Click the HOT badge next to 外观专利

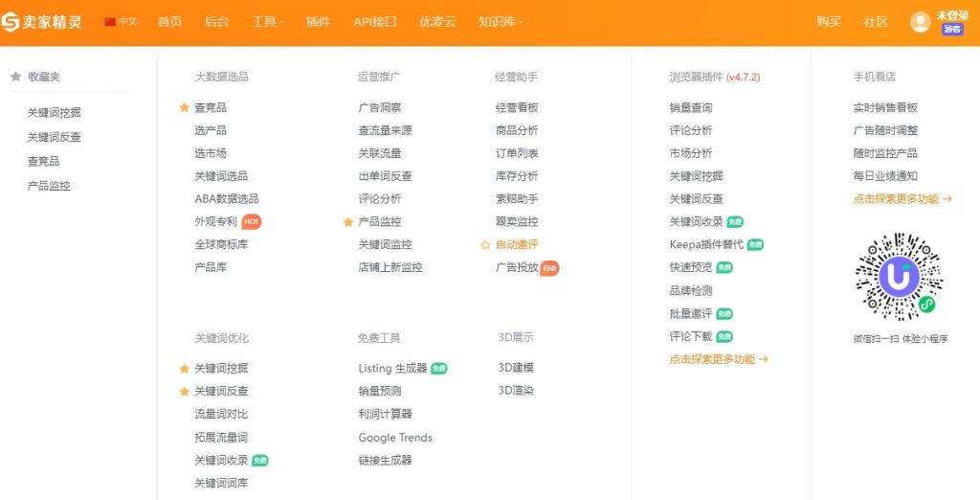252,221
